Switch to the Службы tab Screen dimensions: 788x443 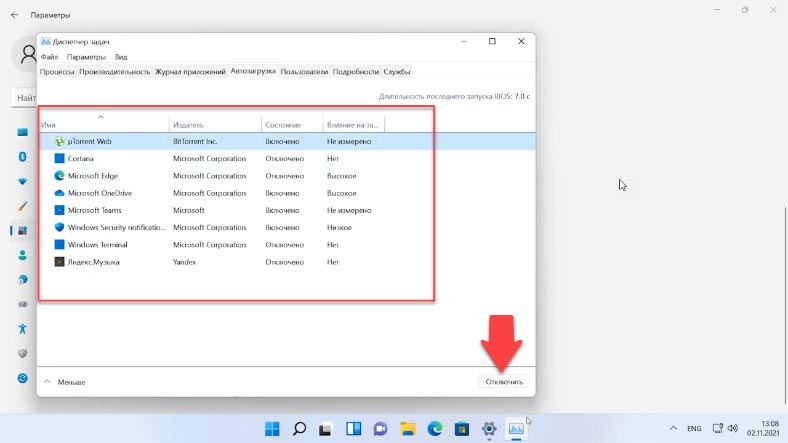397,72
